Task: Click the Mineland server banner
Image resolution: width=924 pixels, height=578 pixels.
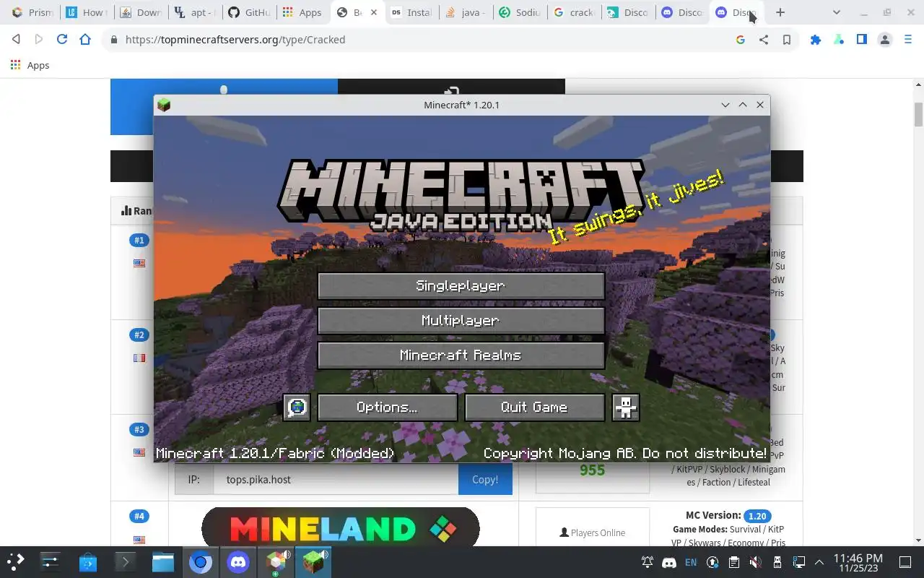Action: (x=341, y=527)
